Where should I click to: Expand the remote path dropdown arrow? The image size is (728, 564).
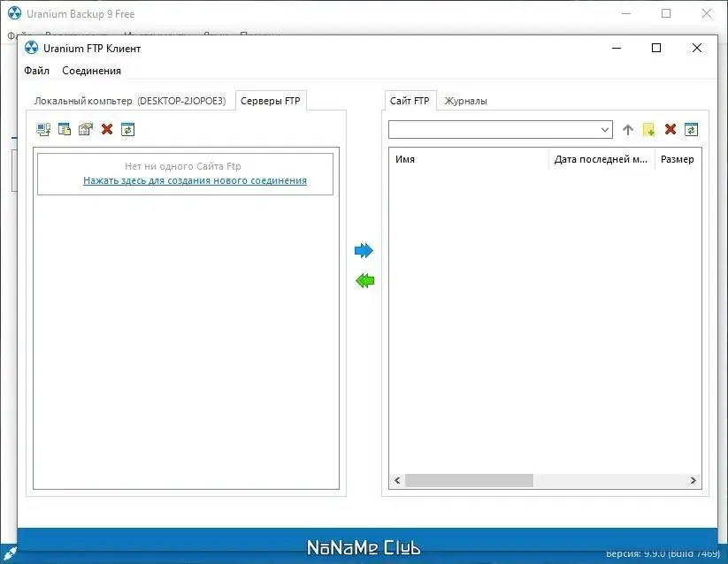[604, 129]
